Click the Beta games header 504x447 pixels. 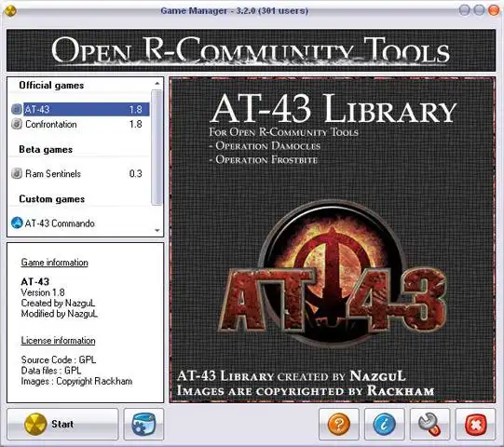tap(46, 149)
